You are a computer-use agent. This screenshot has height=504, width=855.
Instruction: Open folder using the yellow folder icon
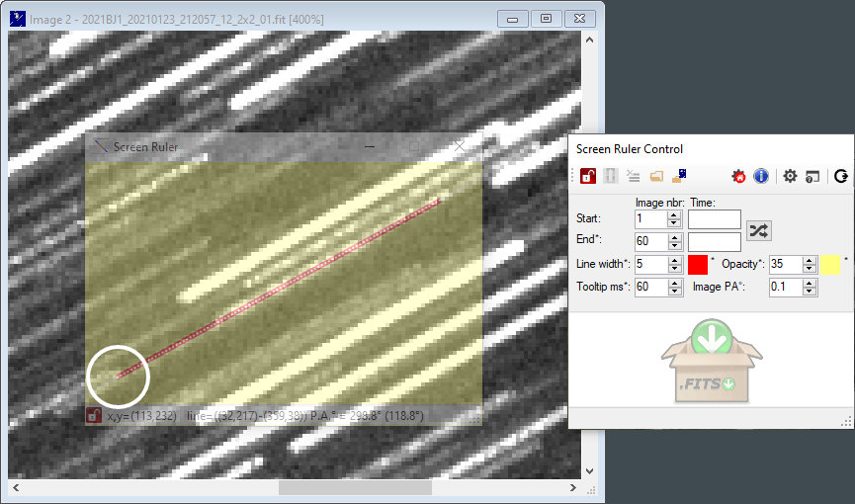(x=656, y=176)
